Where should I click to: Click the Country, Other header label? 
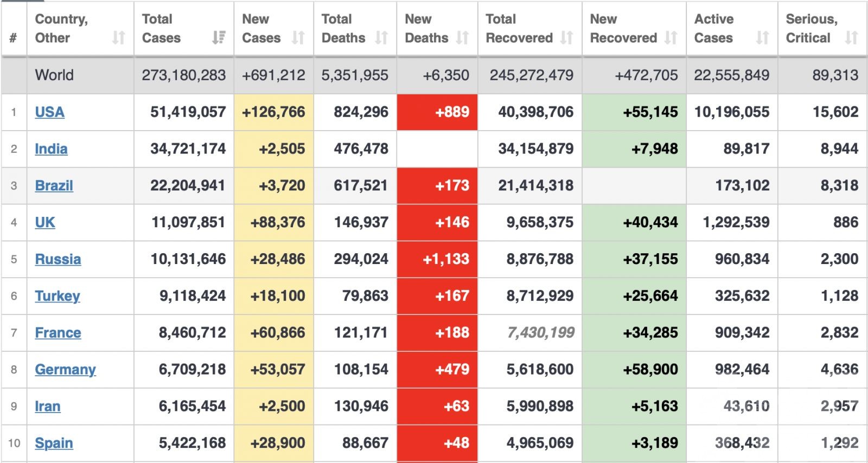pos(61,28)
